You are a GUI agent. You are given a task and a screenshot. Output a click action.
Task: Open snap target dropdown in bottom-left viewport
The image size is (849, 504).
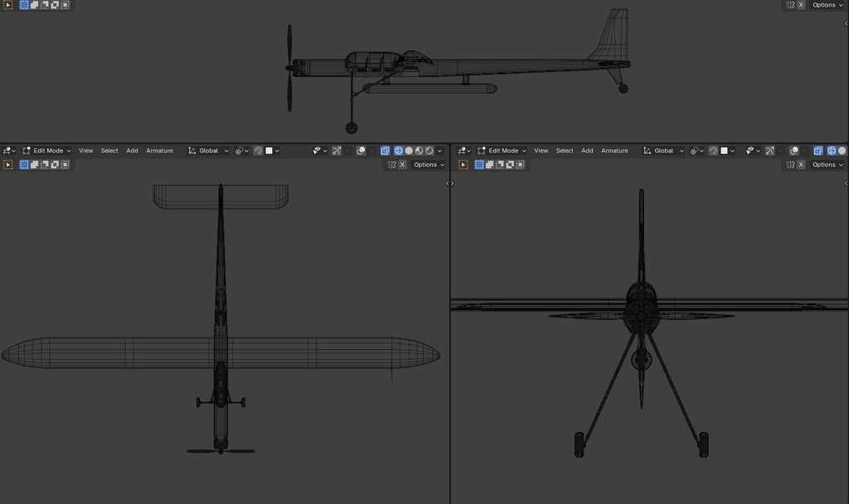point(272,151)
